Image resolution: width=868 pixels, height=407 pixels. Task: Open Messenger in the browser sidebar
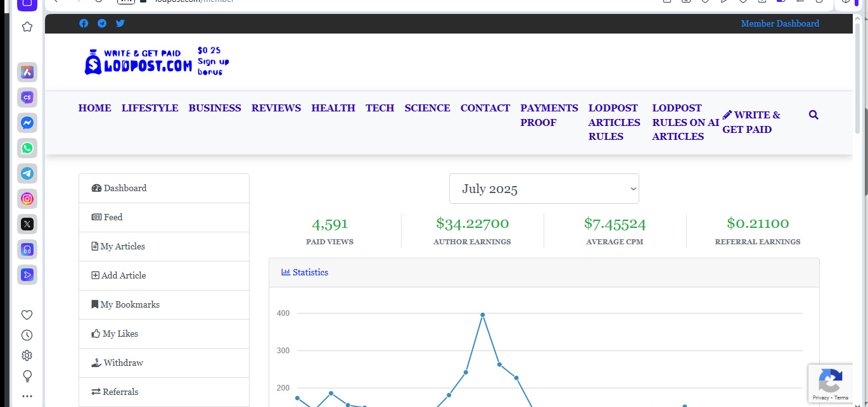(x=27, y=123)
